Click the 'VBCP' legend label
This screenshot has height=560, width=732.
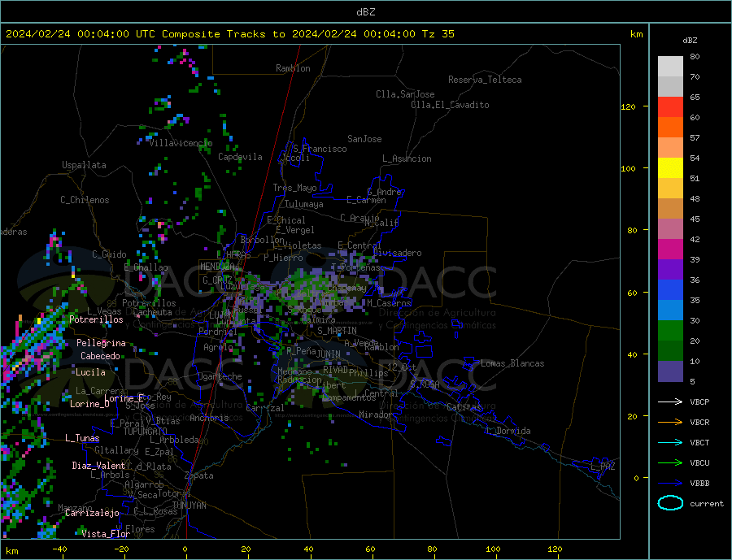click(x=699, y=402)
